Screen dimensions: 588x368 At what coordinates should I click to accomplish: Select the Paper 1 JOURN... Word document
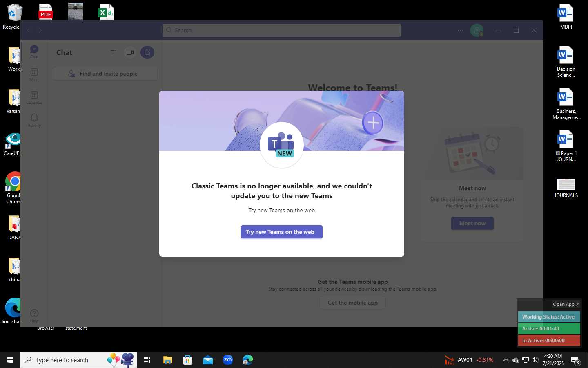566,146
